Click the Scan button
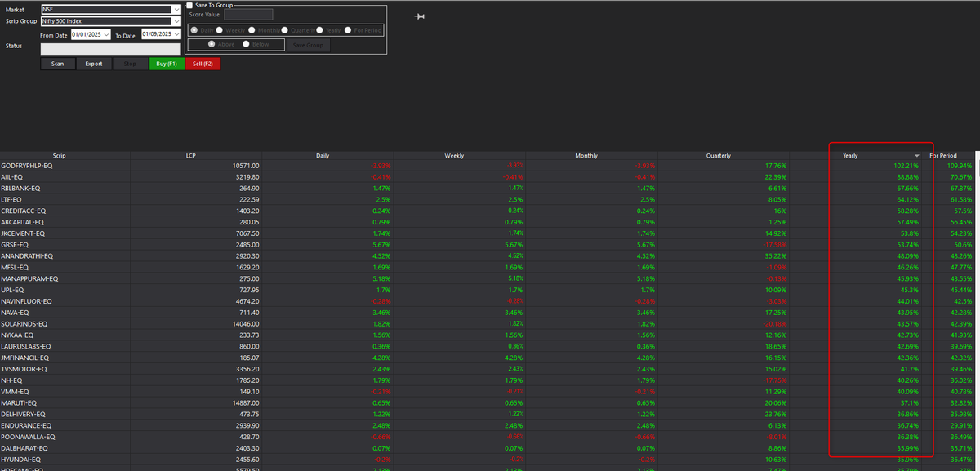980x471 pixels. (x=57, y=63)
